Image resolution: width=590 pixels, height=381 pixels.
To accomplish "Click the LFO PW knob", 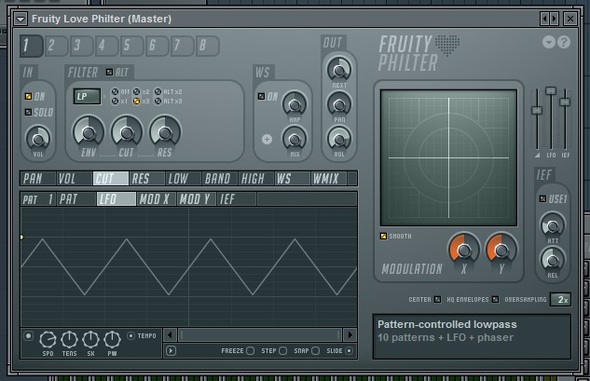I will [112, 339].
